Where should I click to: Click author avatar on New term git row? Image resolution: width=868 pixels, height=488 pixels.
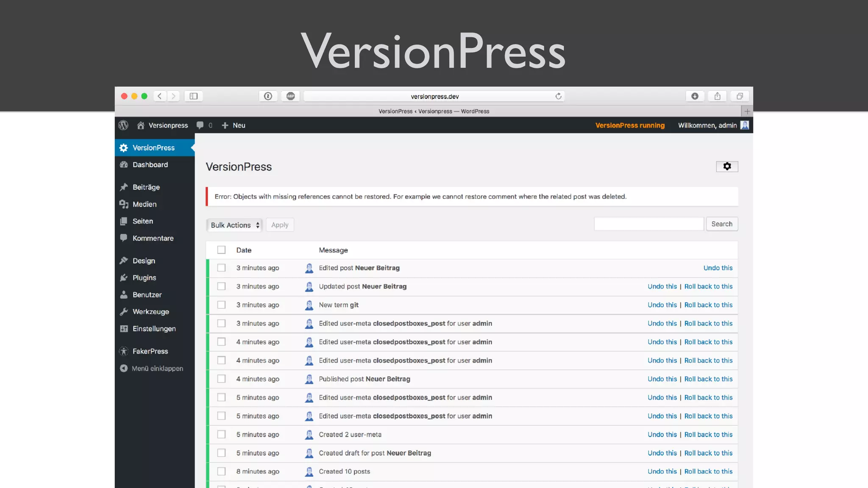[309, 305]
